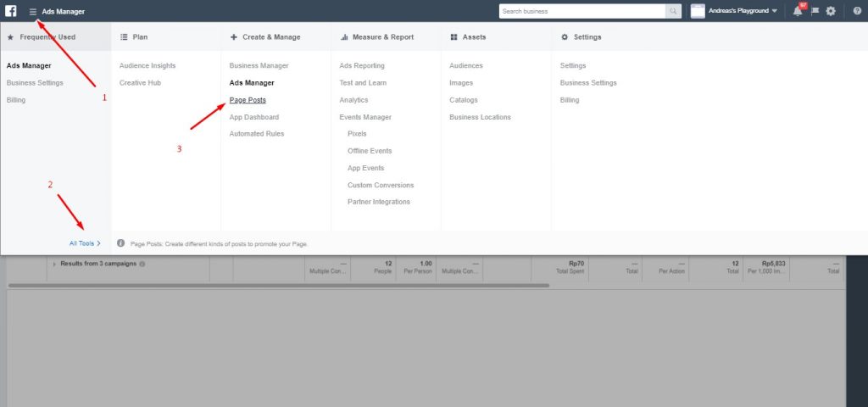Image resolution: width=868 pixels, height=407 pixels.
Task: Expand the Andreas's Playground account dropdown
Action: (775, 11)
